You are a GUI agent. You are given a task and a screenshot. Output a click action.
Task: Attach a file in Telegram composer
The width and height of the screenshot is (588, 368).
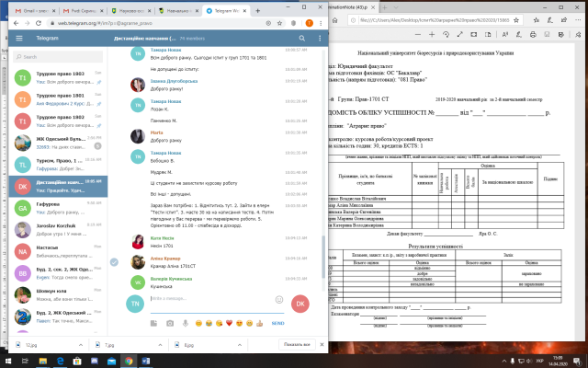tap(153, 323)
